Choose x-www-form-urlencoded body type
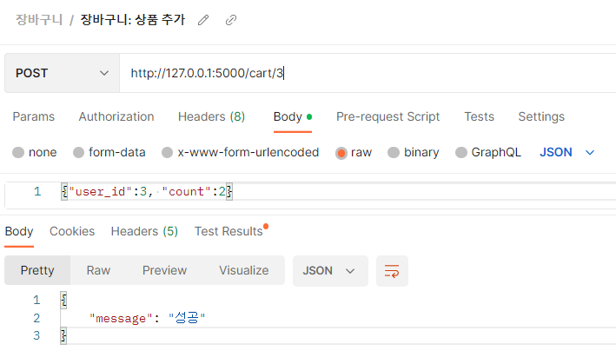This screenshot has height=364, width=616. point(168,152)
